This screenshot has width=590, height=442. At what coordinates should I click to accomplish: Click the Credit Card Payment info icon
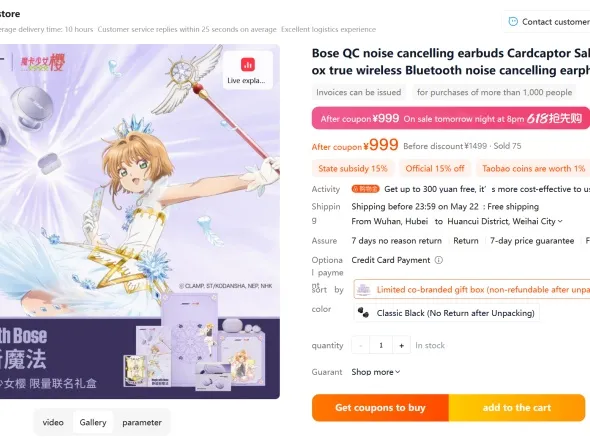439,260
